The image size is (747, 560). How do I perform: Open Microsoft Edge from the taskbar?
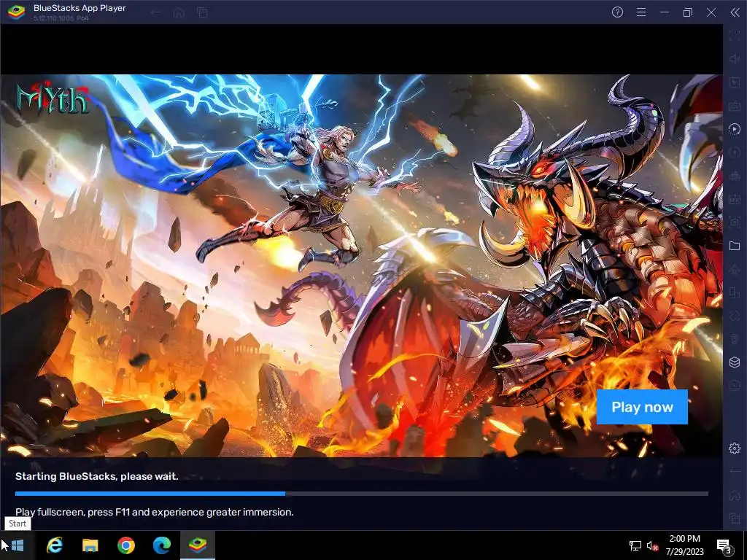pos(162,545)
